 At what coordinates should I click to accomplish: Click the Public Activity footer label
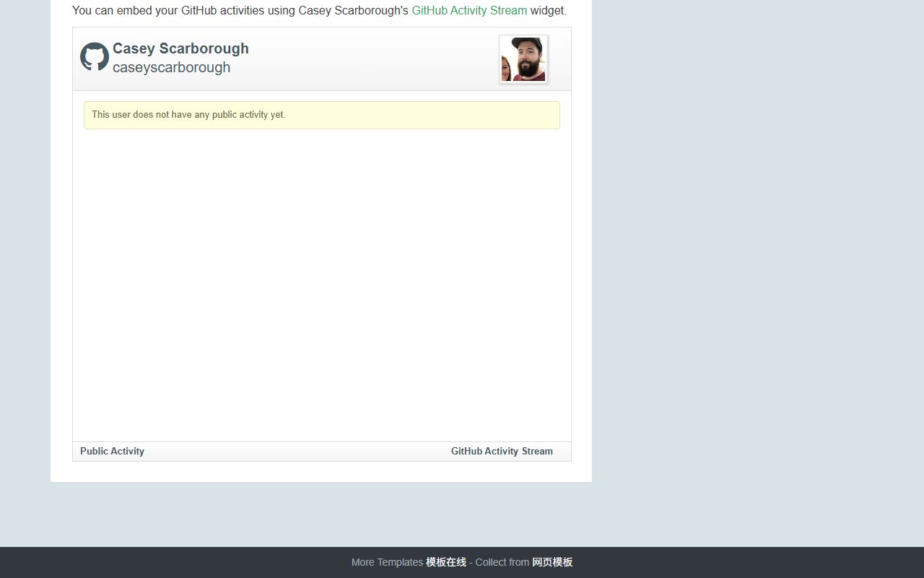click(x=112, y=452)
